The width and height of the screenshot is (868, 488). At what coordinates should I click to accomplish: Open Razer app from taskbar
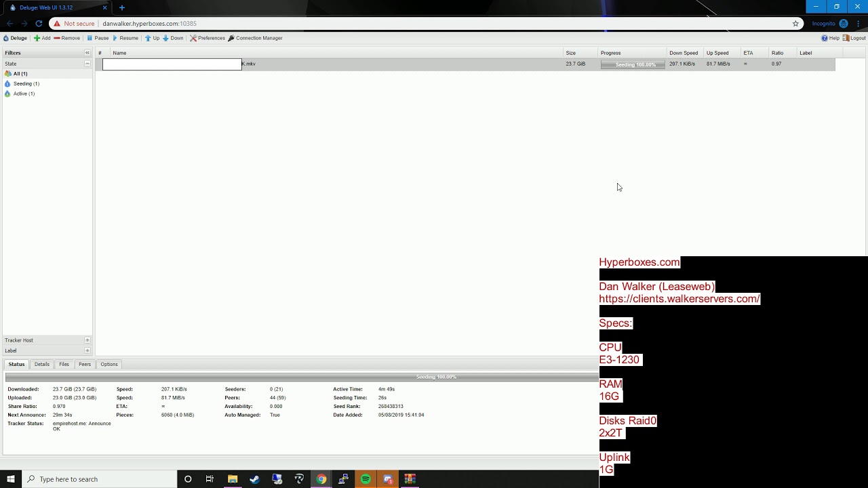point(299,479)
